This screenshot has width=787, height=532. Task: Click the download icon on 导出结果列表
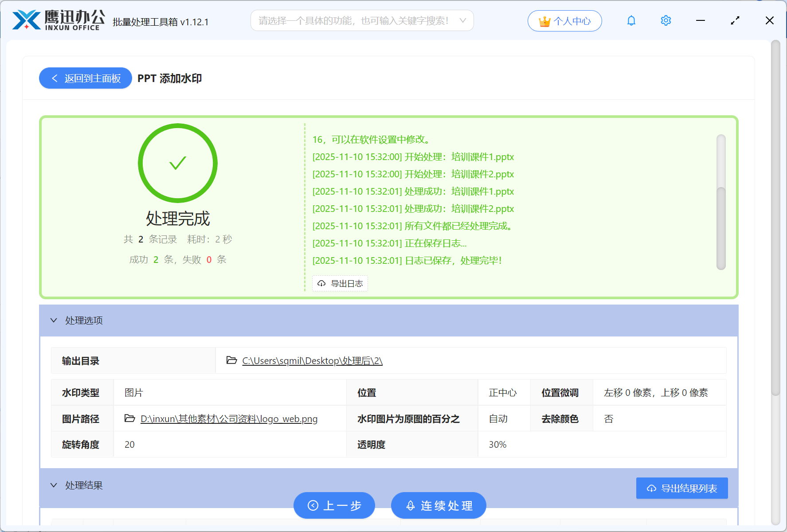651,488
